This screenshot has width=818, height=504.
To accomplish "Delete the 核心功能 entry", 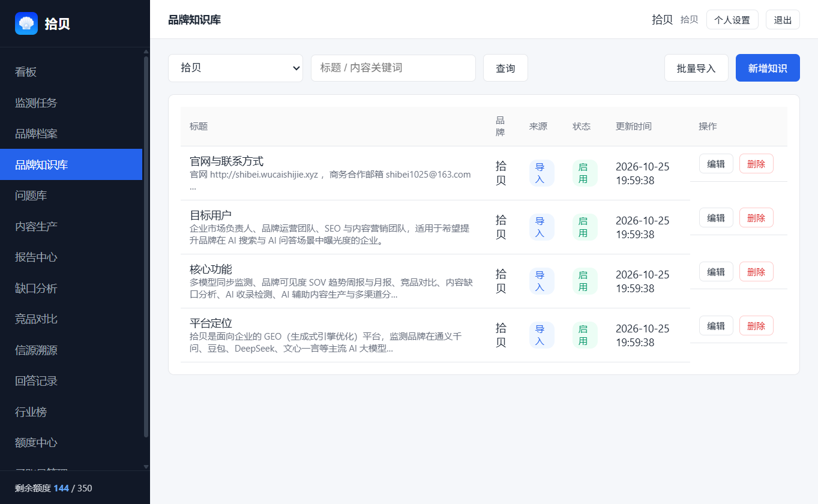I will 756,272.
